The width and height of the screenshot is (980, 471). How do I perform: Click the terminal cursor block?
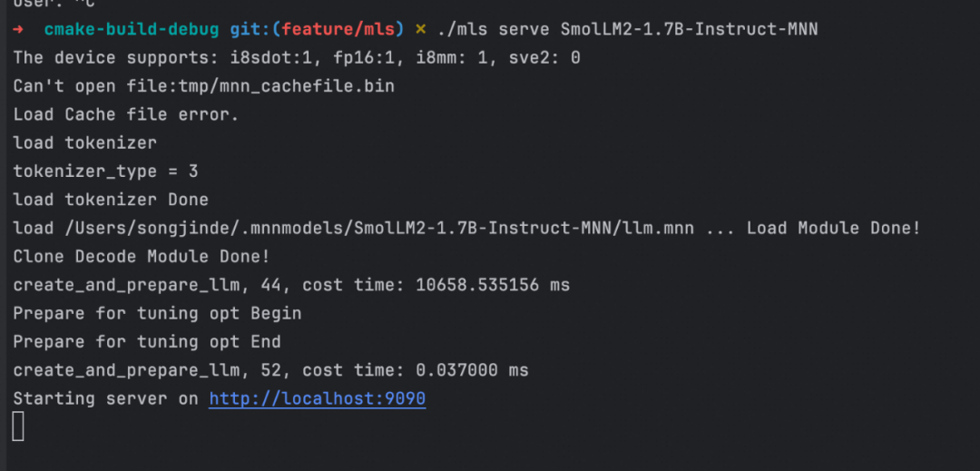click(18, 427)
